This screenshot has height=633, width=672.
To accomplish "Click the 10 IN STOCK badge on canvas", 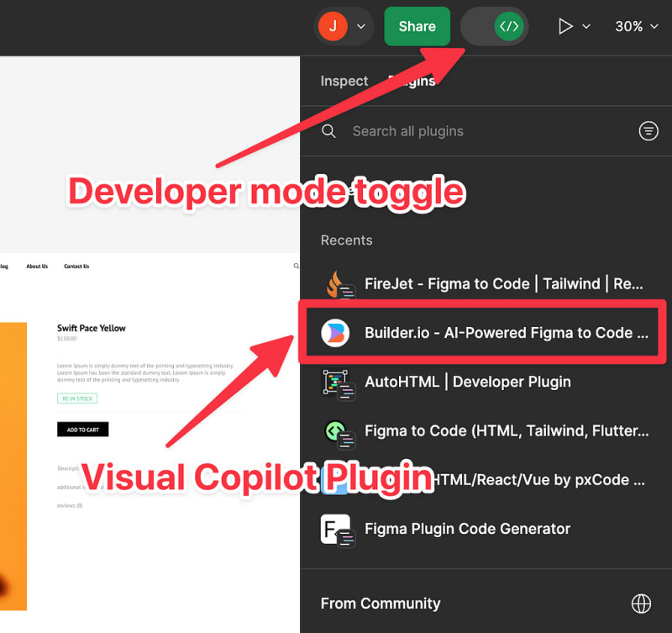I will coord(77,398).
